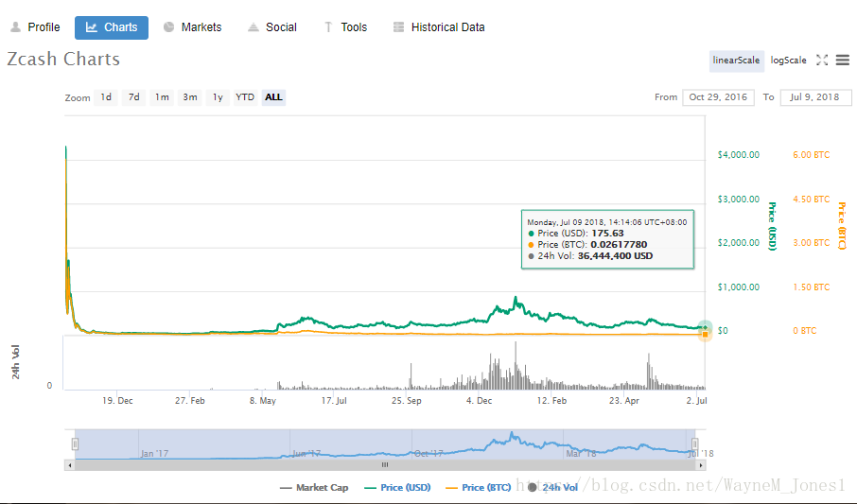Set zoom range to 1y
Viewport: 857px width, 504px height.
pos(219,97)
